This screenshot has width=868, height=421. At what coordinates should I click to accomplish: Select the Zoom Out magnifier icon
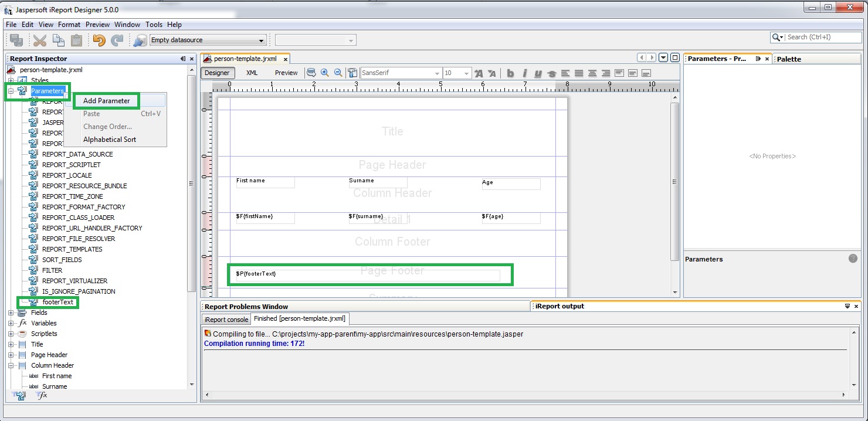click(x=339, y=73)
